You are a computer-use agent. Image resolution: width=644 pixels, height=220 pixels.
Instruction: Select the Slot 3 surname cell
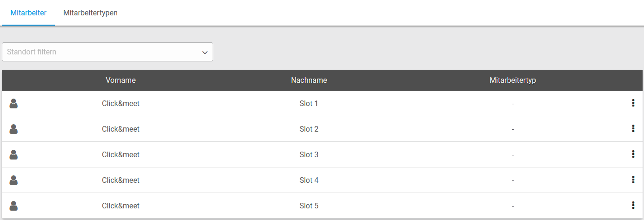[309, 154]
